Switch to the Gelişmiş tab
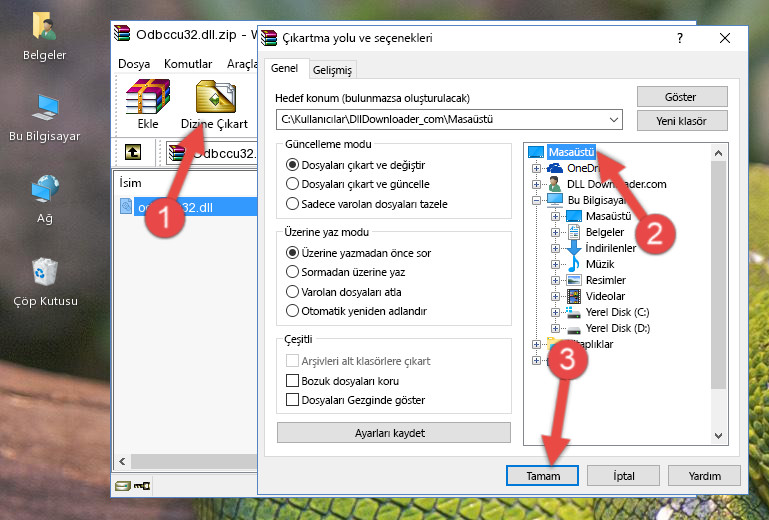Screen dimensions: 769x520 [333, 70]
